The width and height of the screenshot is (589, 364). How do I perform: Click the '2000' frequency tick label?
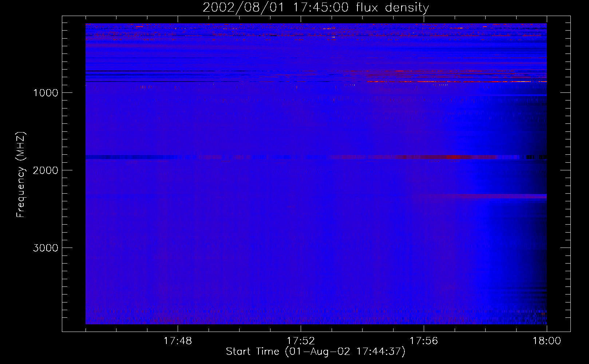[46, 170]
